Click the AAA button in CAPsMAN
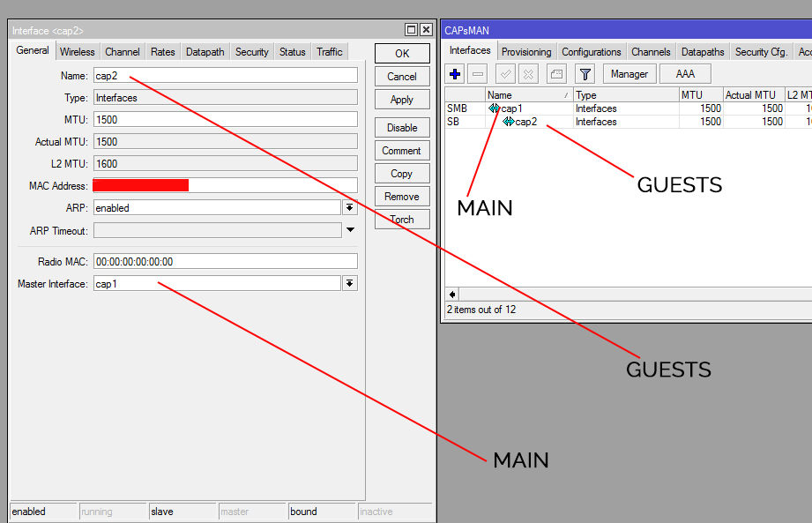 [685, 74]
